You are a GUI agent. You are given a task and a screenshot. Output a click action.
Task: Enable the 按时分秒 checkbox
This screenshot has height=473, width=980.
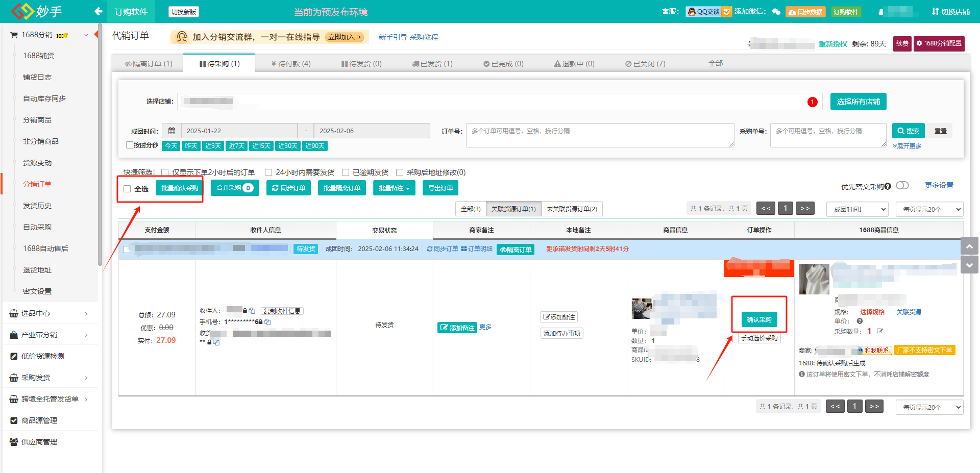(x=130, y=145)
